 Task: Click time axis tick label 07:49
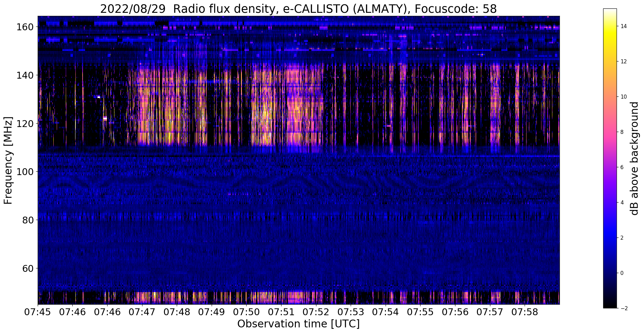tap(212, 312)
